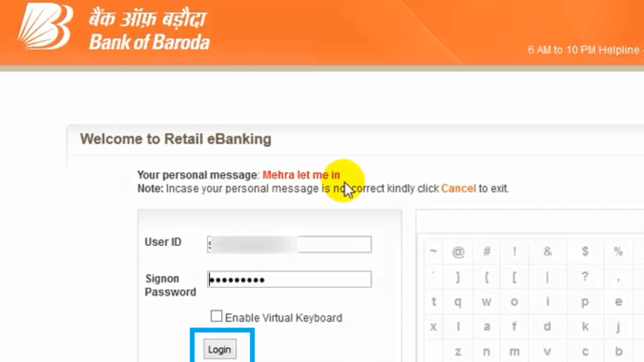Focus the Signon Password field

pyautogui.click(x=289, y=280)
